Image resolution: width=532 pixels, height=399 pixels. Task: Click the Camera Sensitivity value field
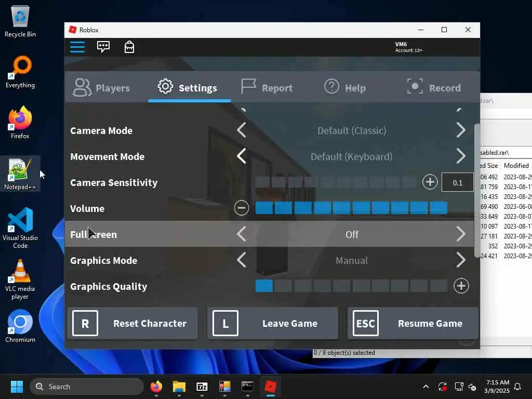(x=457, y=182)
